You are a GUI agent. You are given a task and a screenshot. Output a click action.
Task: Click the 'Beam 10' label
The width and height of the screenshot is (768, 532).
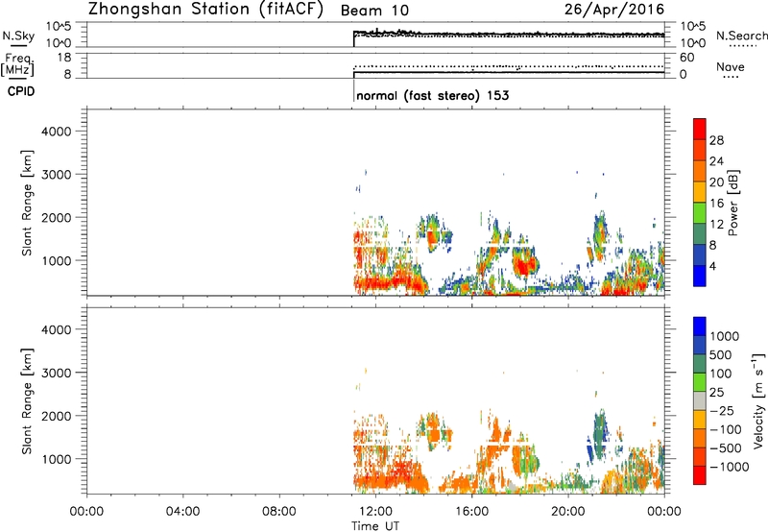coord(374,11)
